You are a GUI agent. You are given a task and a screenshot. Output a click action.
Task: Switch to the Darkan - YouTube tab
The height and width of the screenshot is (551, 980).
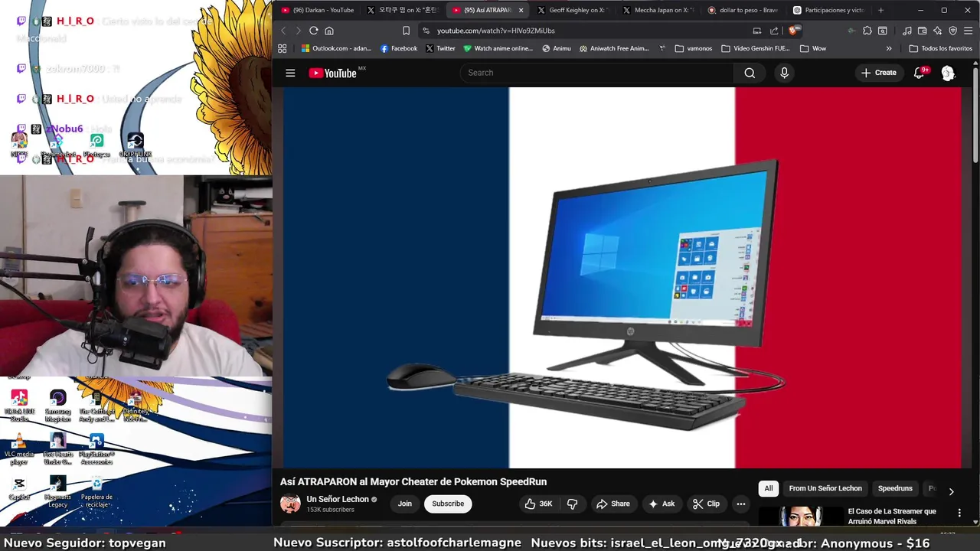[318, 10]
